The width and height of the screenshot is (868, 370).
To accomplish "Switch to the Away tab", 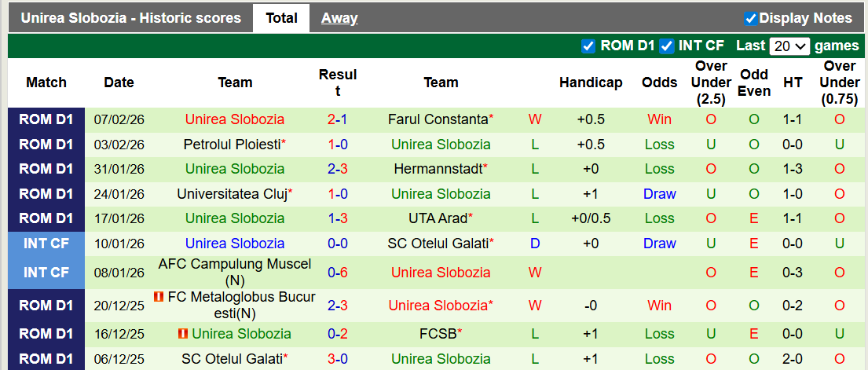I will 339,18.
